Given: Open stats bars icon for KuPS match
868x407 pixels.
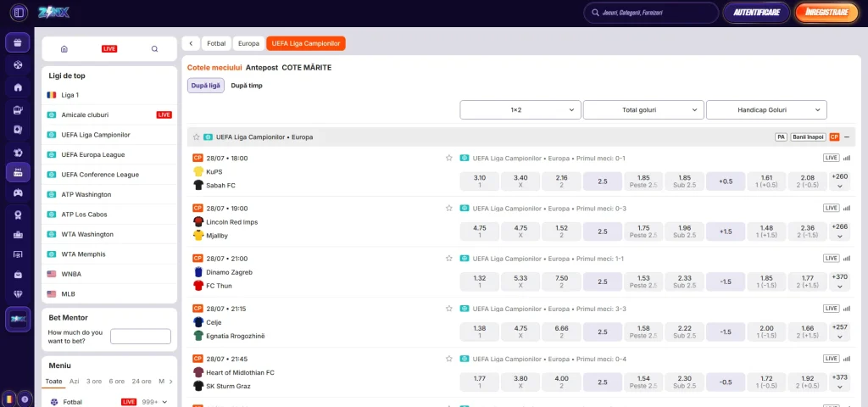Looking at the screenshot, I should (847, 158).
